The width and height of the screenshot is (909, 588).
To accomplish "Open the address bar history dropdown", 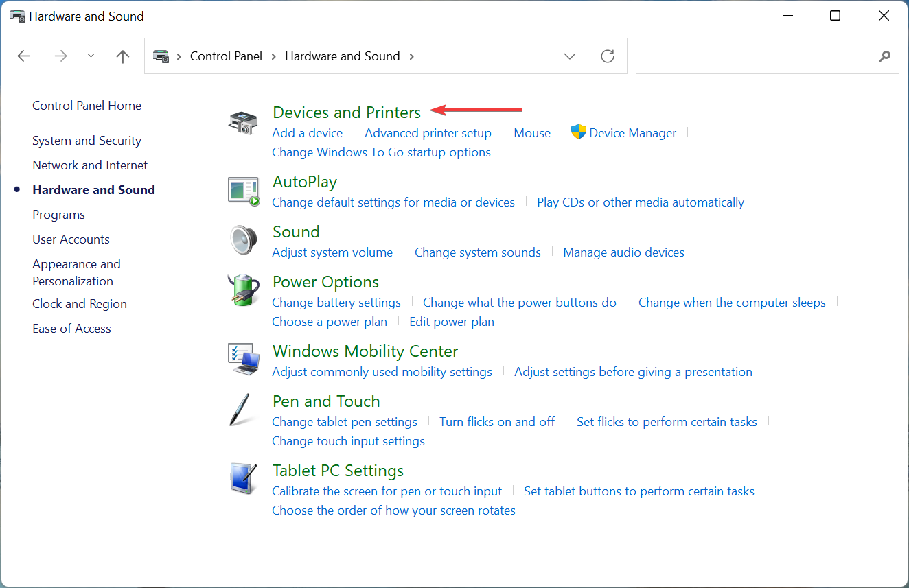I will (569, 56).
